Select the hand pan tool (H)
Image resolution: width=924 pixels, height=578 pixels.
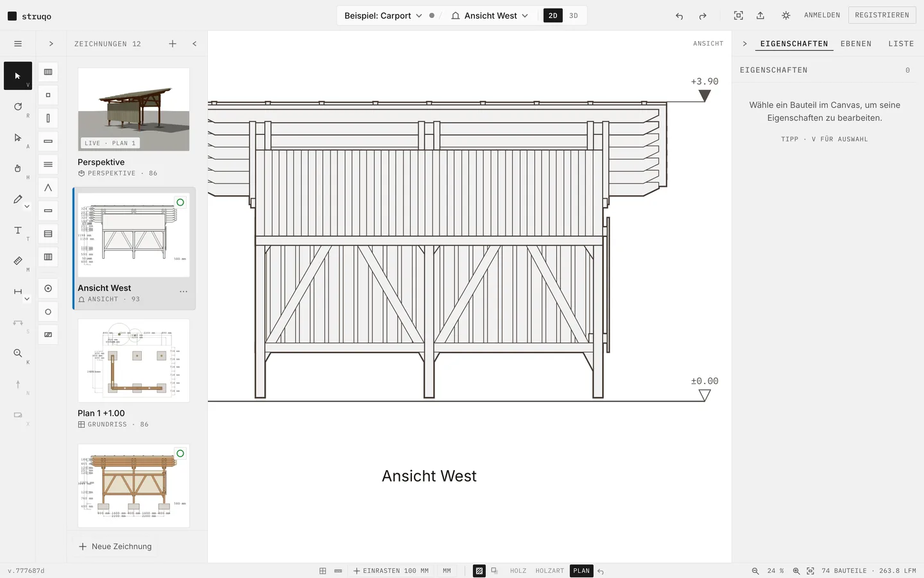pos(18,168)
